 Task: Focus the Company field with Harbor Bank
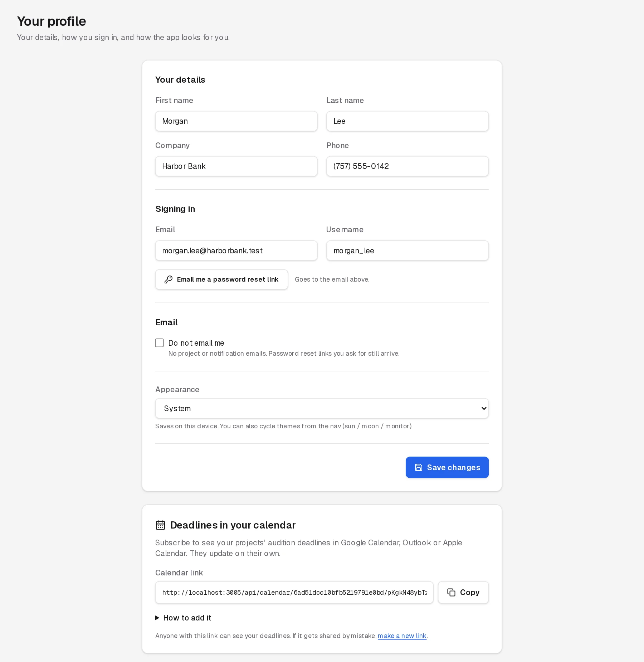pos(236,166)
